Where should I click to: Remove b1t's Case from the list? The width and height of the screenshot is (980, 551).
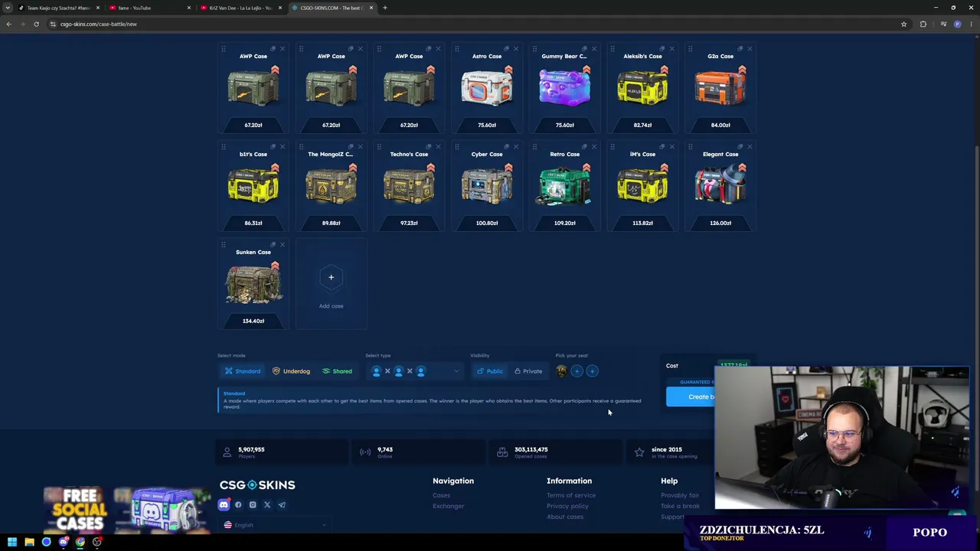pyautogui.click(x=282, y=147)
